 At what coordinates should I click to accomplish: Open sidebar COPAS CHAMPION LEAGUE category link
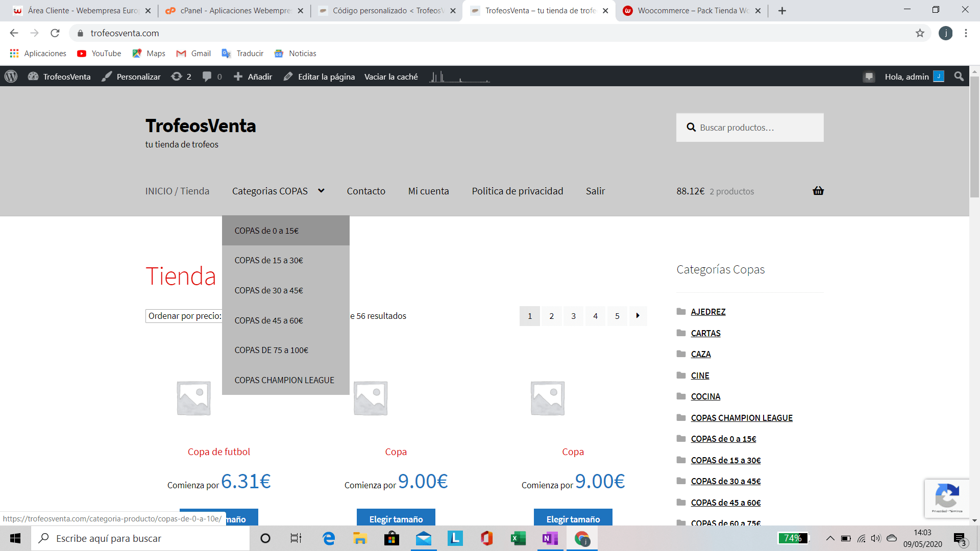click(742, 418)
